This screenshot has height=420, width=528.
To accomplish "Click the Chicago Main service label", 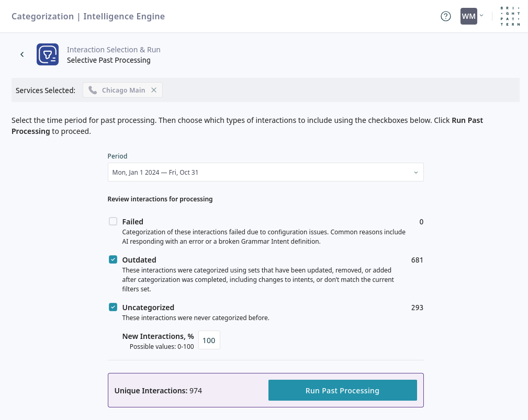I will point(123,90).
